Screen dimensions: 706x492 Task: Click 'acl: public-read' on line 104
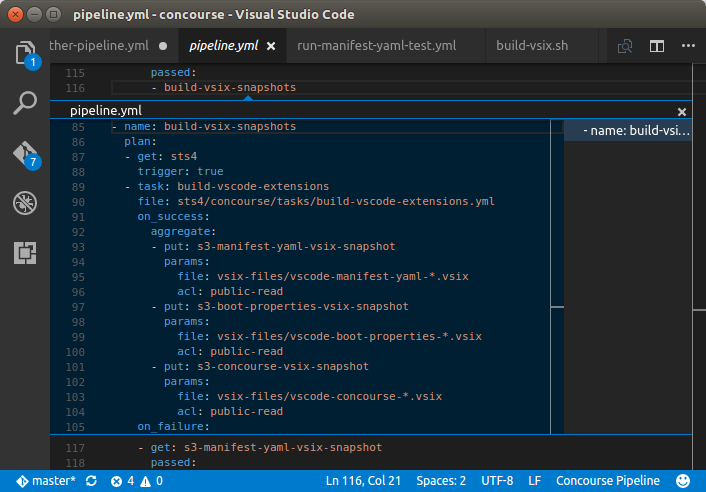coord(230,411)
